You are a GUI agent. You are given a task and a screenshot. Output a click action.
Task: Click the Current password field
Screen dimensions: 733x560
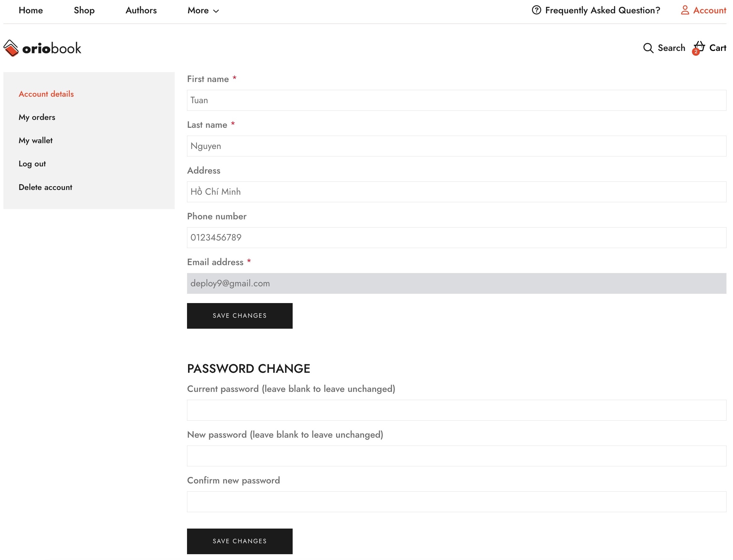[456, 410]
